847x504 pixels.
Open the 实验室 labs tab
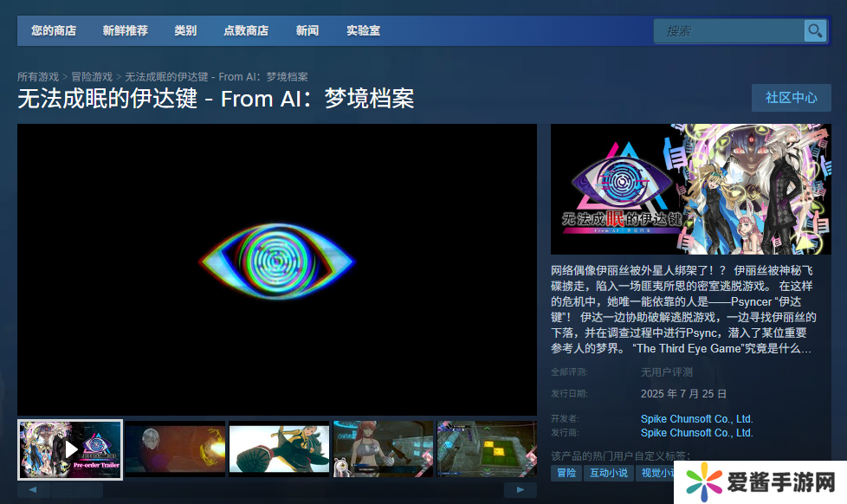pos(363,31)
